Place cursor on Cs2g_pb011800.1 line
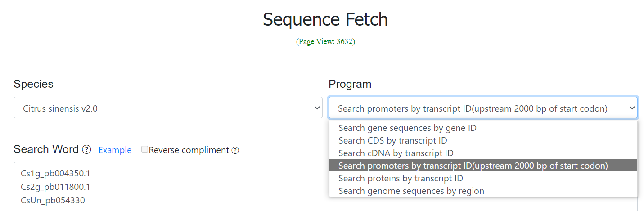 (x=55, y=187)
